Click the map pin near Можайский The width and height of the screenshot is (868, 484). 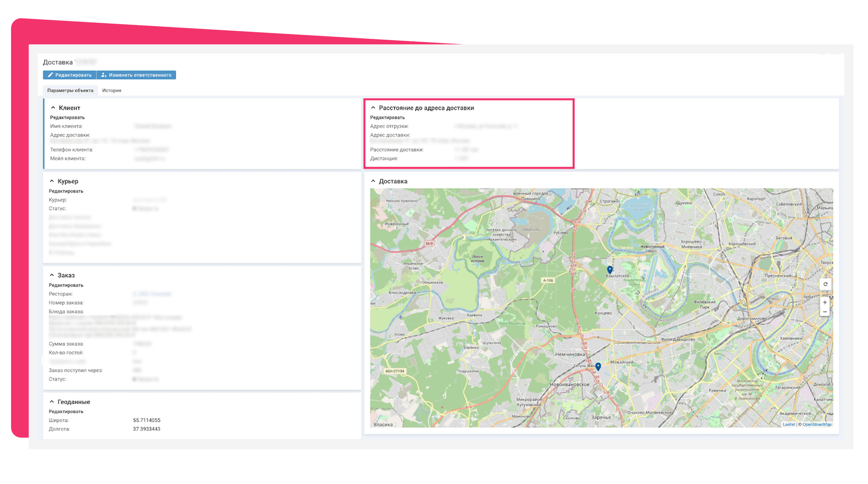pos(598,367)
